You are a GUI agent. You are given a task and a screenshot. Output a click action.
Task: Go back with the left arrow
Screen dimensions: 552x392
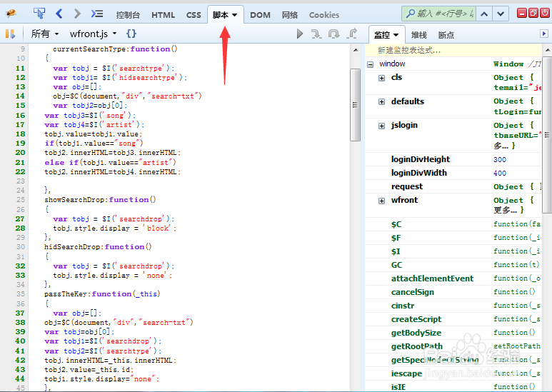click(x=59, y=14)
